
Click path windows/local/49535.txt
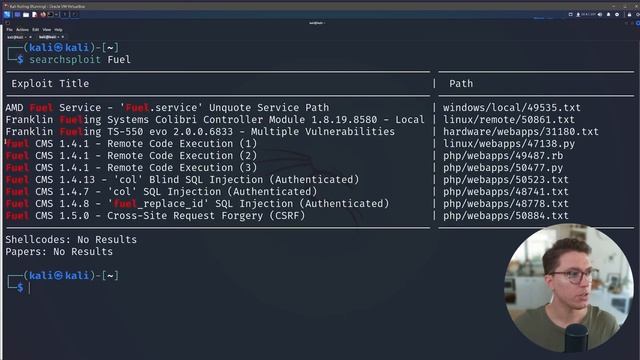(511, 108)
